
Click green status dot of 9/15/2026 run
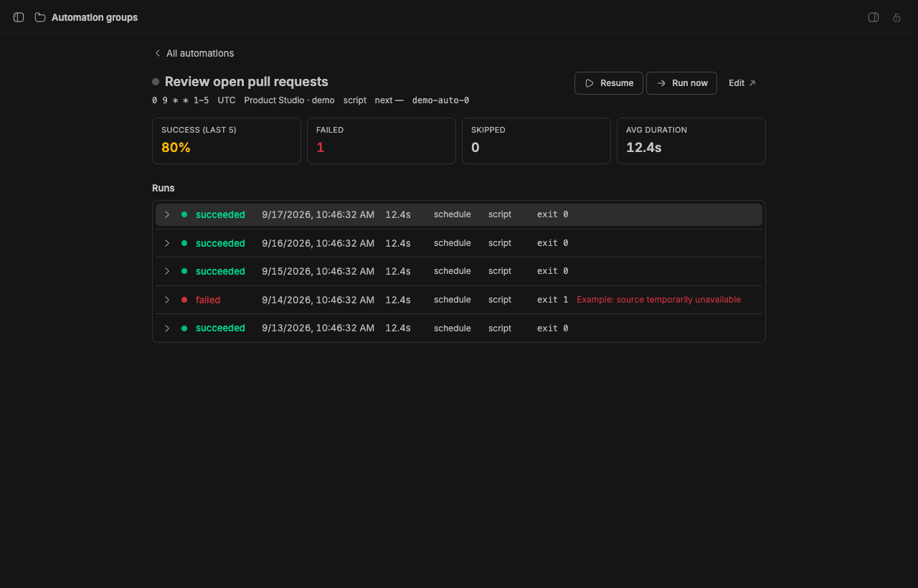[184, 271]
